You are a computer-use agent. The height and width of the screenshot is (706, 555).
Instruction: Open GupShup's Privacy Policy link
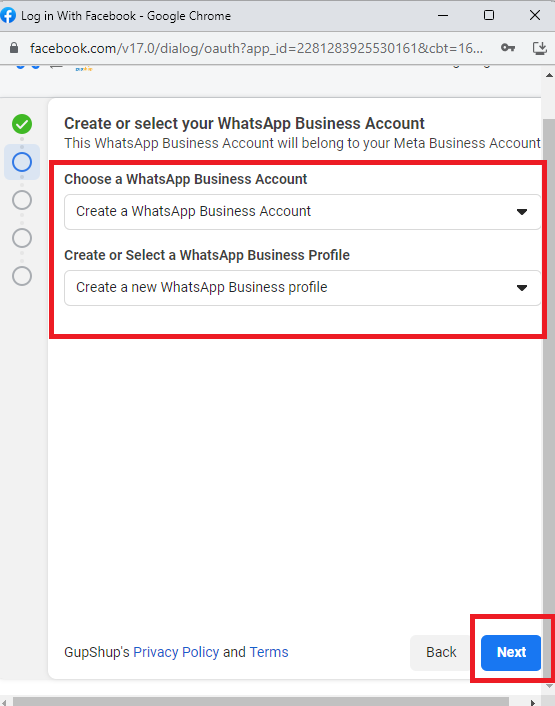pyautogui.click(x=176, y=652)
